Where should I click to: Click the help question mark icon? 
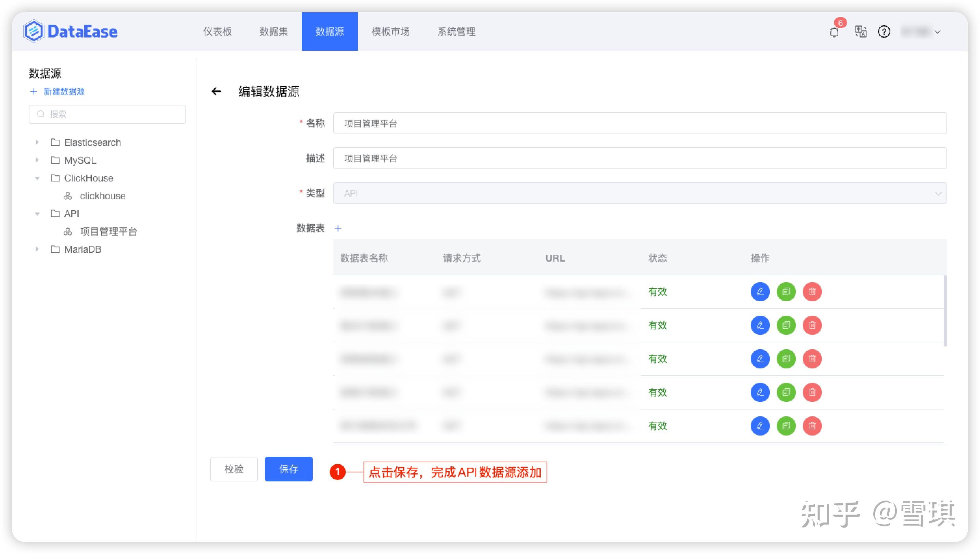(x=884, y=32)
